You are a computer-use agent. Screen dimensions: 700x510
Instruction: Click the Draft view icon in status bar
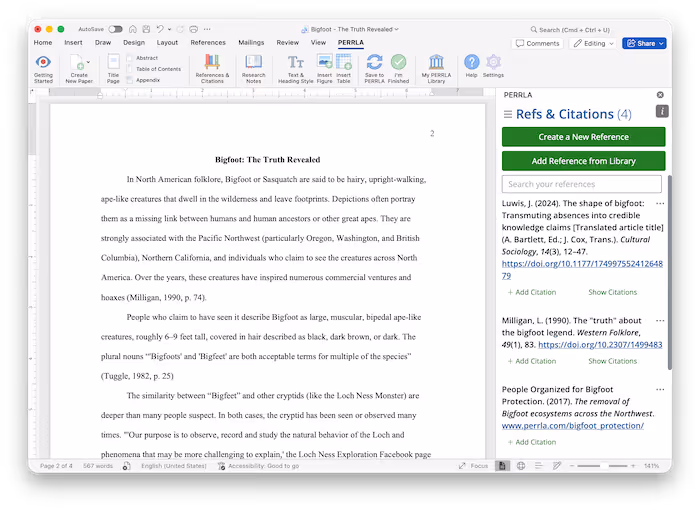point(557,466)
